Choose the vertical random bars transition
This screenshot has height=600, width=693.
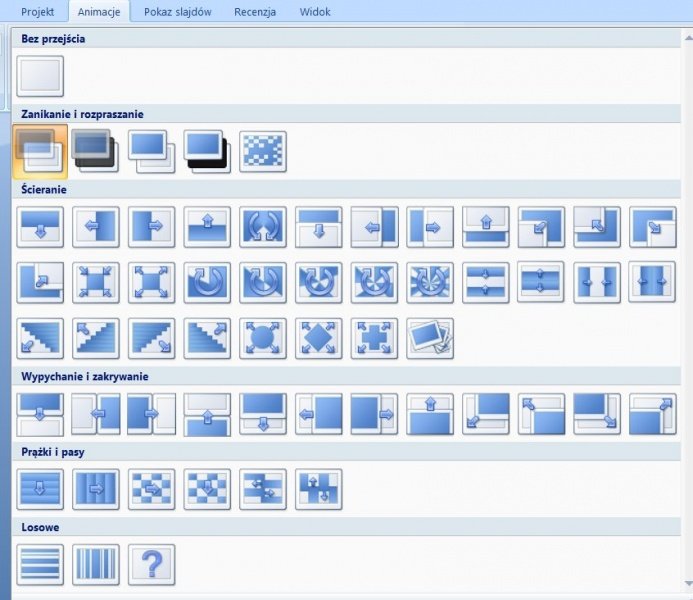pyautogui.click(x=96, y=564)
